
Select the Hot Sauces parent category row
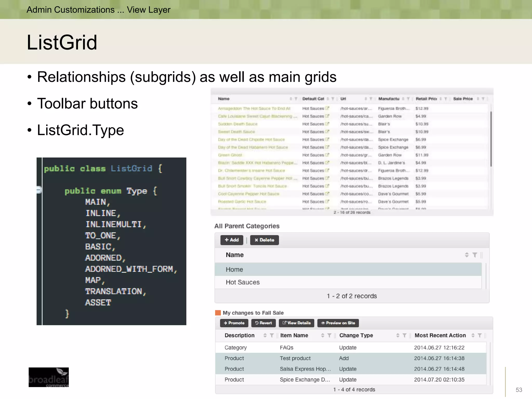point(348,282)
